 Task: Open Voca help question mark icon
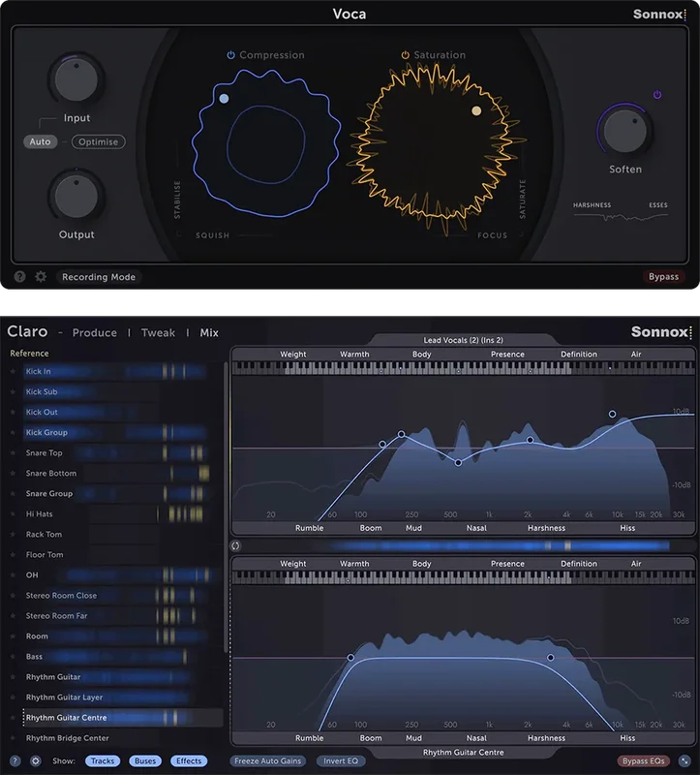coord(19,277)
